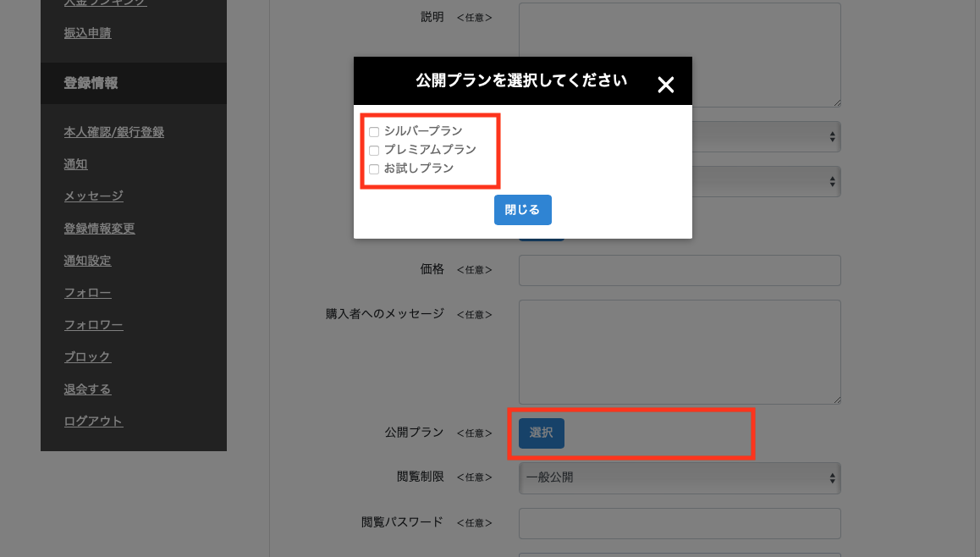Click the blue 閉じる button
Viewport: 980px width, 557px height.
coord(522,210)
